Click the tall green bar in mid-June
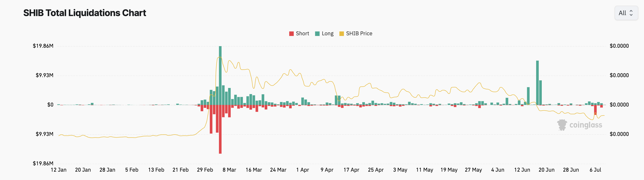644x180 pixels. [x=537, y=83]
